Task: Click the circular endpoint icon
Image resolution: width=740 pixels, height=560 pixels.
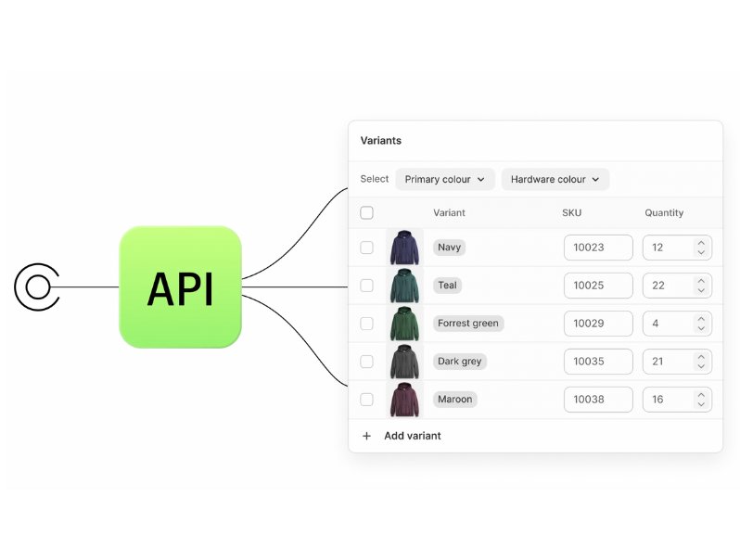Action: click(37, 287)
